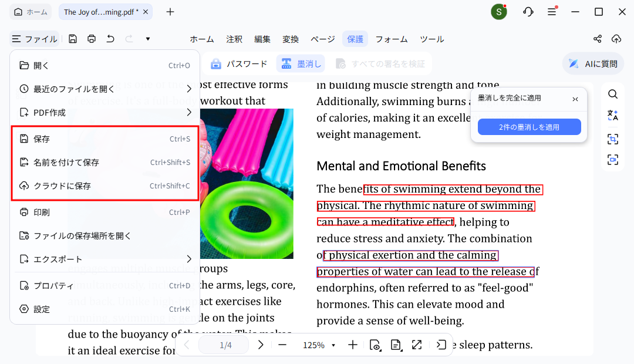The image size is (634, 364).
Task: Switch to the フォーム ribbon tab
Action: pos(392,39)
